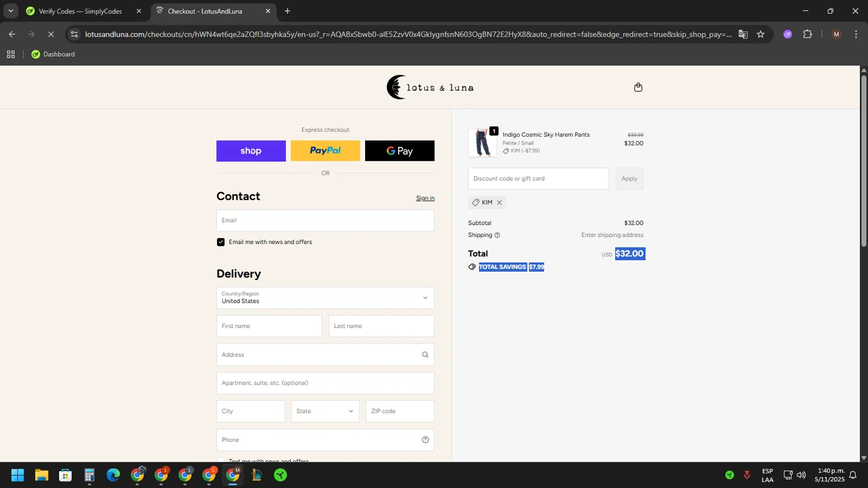This screenshot has width=868, height=488.
Task: Open a new browser tab
Action: 288,11
